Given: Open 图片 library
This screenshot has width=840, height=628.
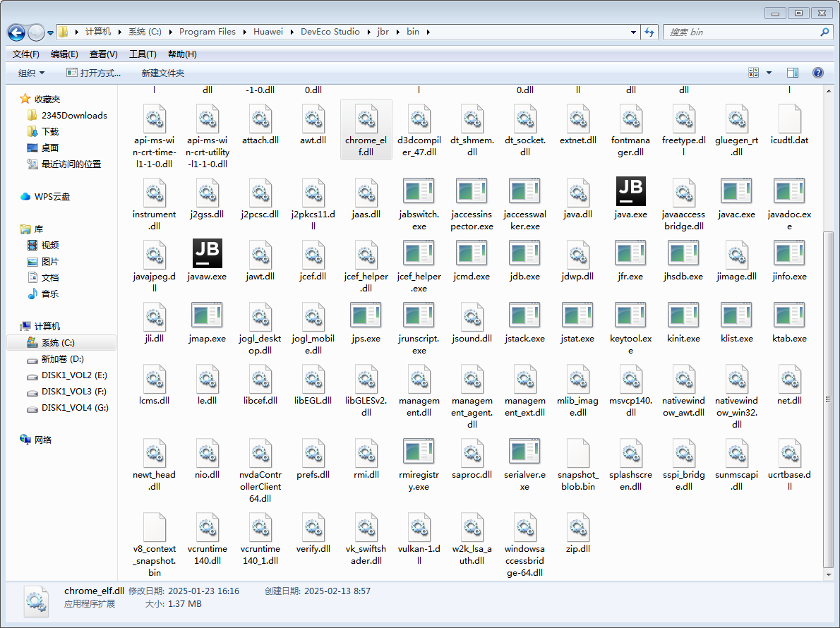Looking at the screenshot, I should click(43, 261).
